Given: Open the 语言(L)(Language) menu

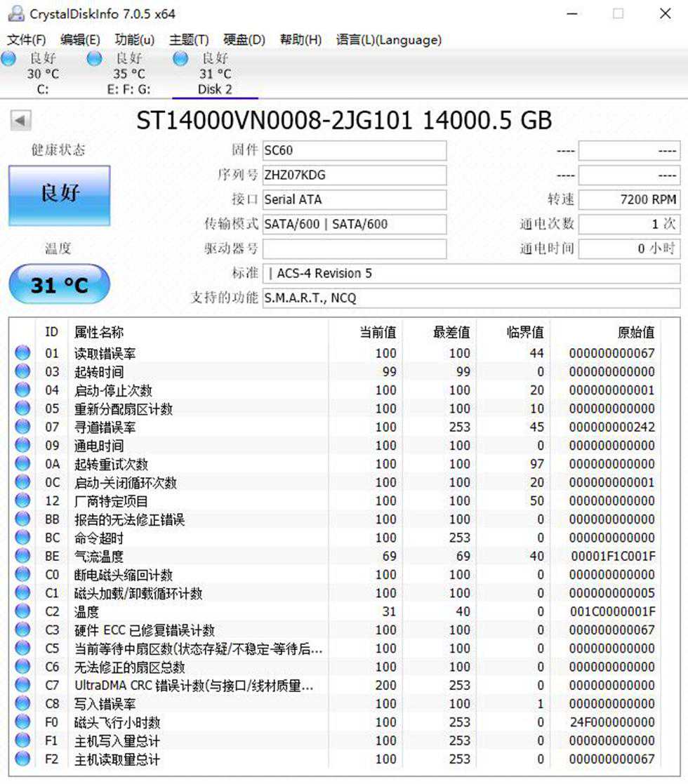Looking at the screenshot, I should (389, 40).
